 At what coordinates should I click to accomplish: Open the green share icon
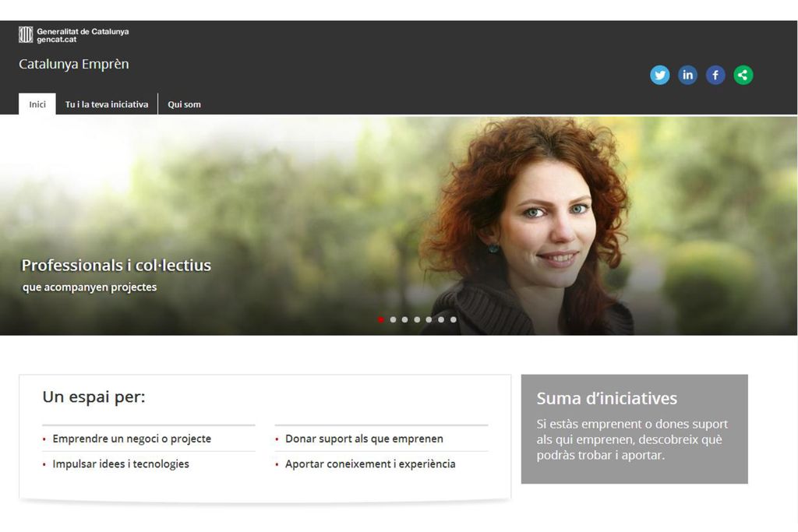click(x=743, y=76)
